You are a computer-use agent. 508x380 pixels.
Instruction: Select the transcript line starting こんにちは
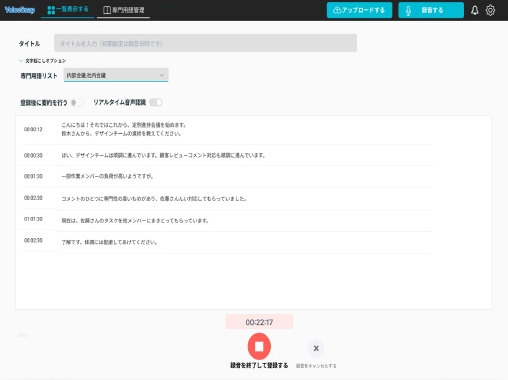click(123, 129)
